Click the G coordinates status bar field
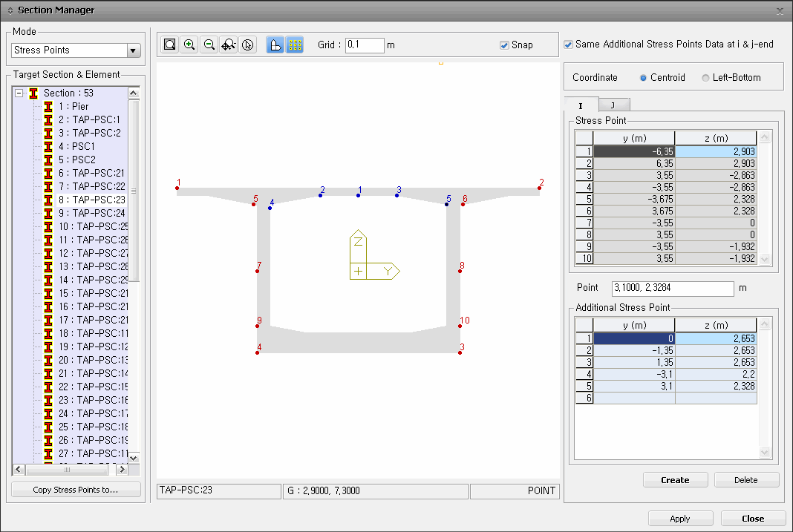The height and width of the screenshot is (532, 793). pos(376,491)
